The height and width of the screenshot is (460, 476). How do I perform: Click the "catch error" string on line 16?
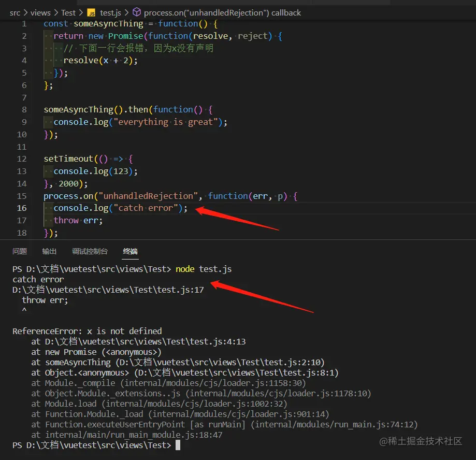[x=146, y=208]
